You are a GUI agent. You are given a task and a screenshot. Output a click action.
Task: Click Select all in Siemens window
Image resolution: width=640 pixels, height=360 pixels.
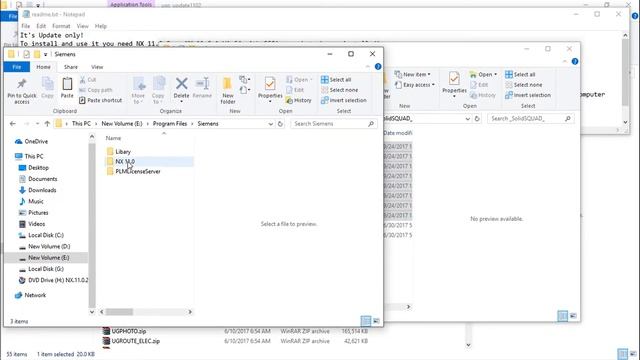coord(336,80)
